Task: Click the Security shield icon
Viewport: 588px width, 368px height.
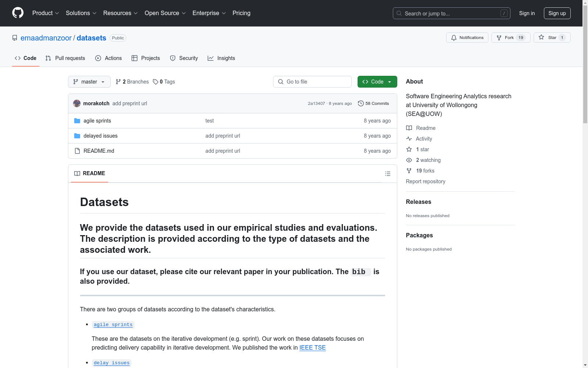Action: pos(173,58)
